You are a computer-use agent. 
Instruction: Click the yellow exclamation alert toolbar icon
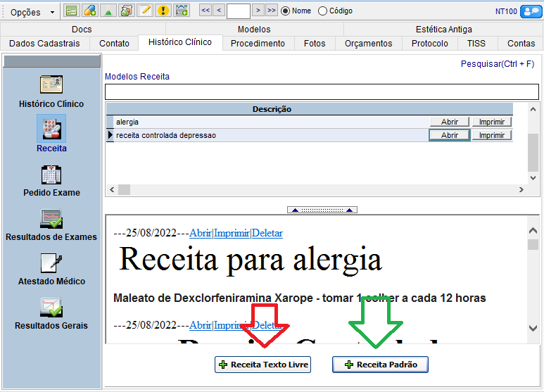(x=163, y=11)
